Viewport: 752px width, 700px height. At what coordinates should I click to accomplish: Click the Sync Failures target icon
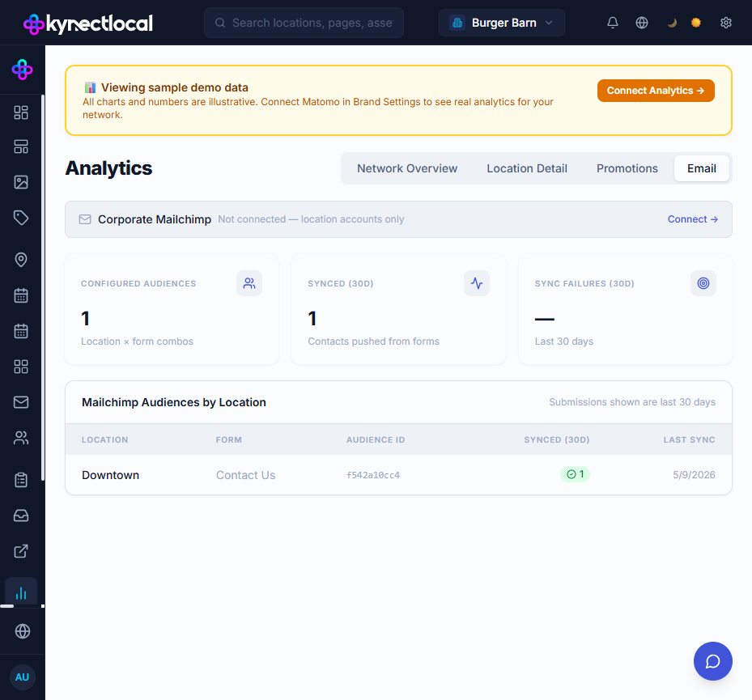pyautogui.click(x=703, y=283)
